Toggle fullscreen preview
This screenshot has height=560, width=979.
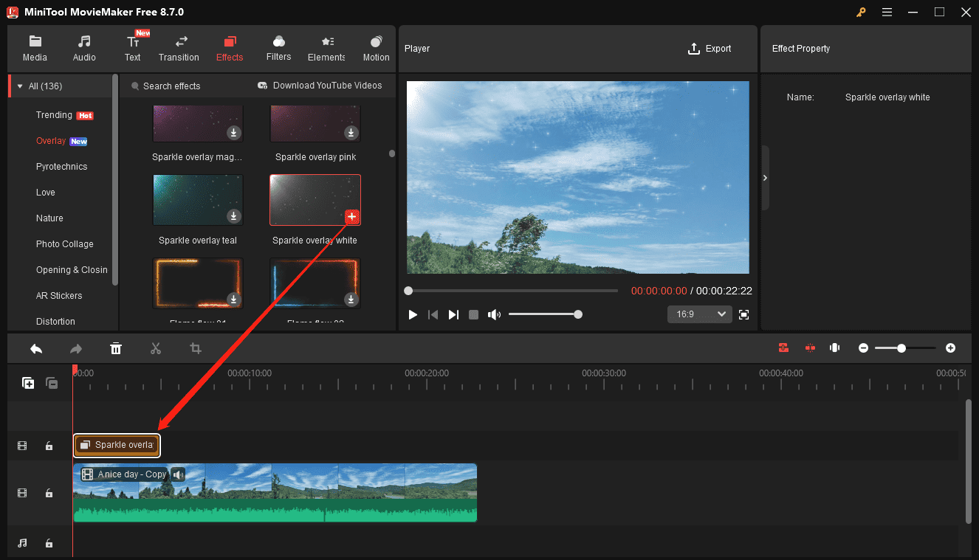(x=744, y=315)
